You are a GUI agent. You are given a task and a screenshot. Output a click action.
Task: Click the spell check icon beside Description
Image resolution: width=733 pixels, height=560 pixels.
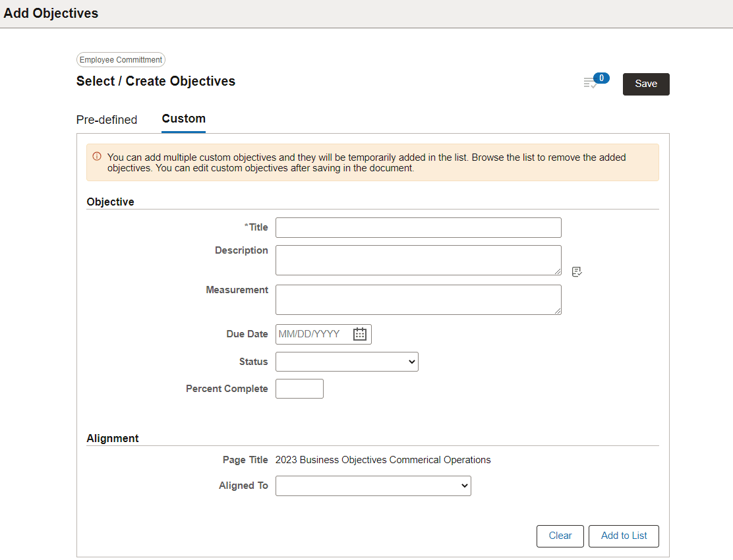(577, 271)
